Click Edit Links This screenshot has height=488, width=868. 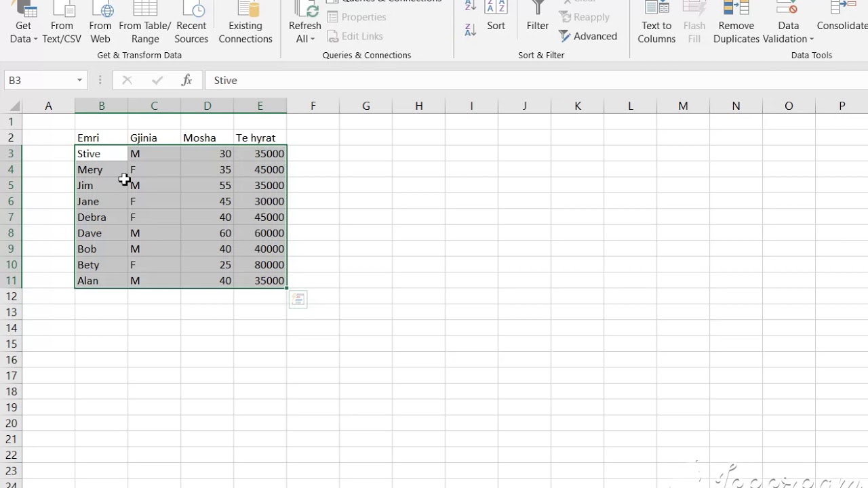tap(355, 36)
